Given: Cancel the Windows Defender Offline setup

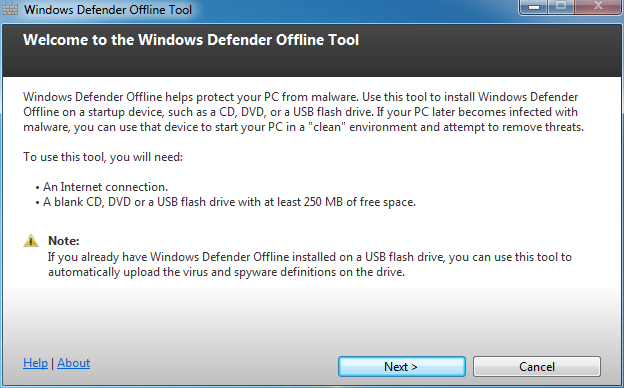Looking at the screenshot, I should (x=536, y=366).
